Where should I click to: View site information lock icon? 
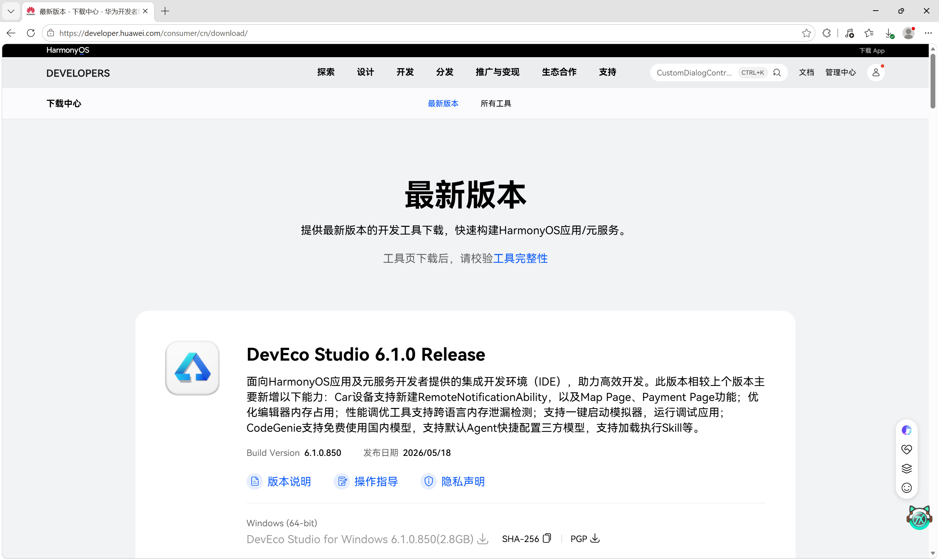[x=51, y=33]
